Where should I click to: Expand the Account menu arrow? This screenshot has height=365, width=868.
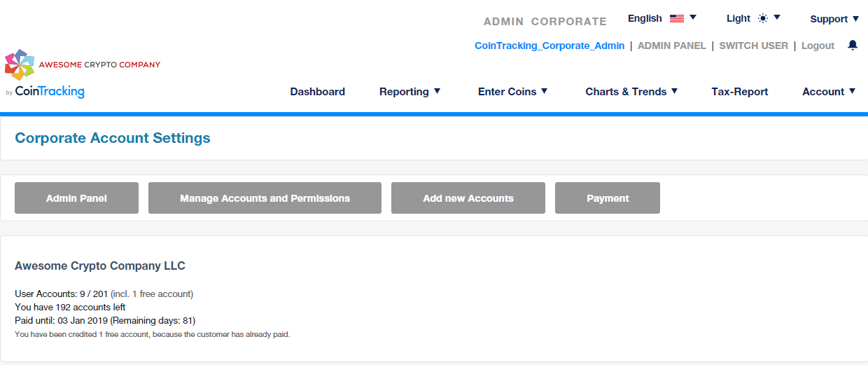click(852, 91)
